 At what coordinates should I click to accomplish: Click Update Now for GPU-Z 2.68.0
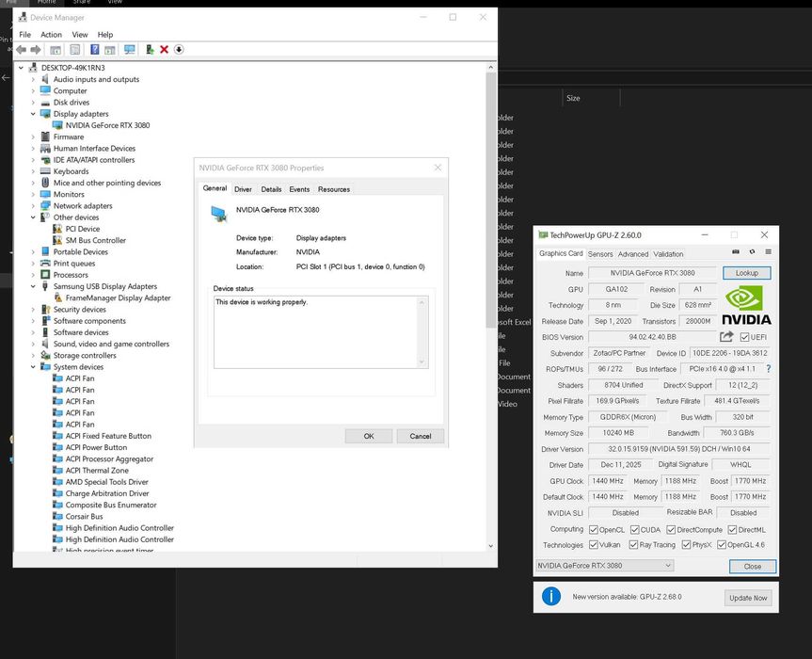click(748, 598)
